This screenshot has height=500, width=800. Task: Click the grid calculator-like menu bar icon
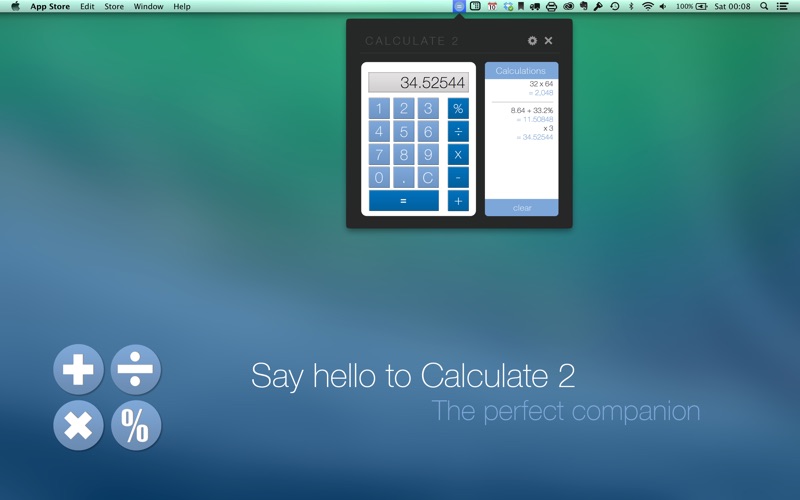[x=475, y=6]
